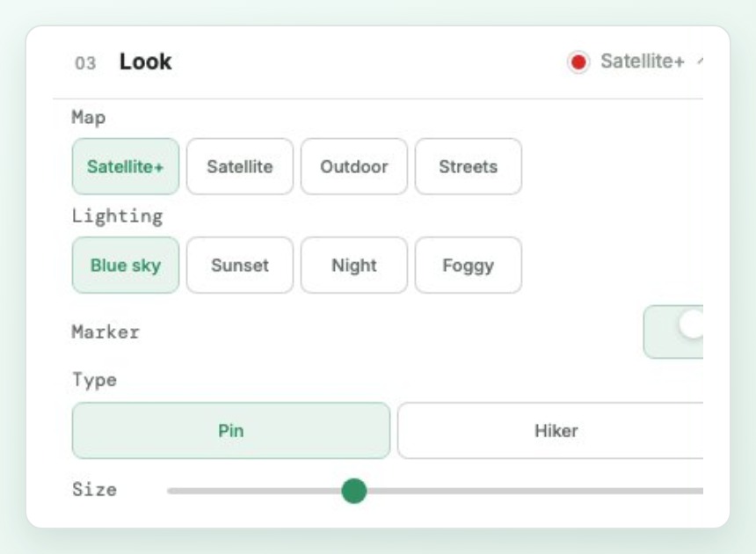Select the Satellite+ map style
756x554 pixels.
tap(126, 166)
